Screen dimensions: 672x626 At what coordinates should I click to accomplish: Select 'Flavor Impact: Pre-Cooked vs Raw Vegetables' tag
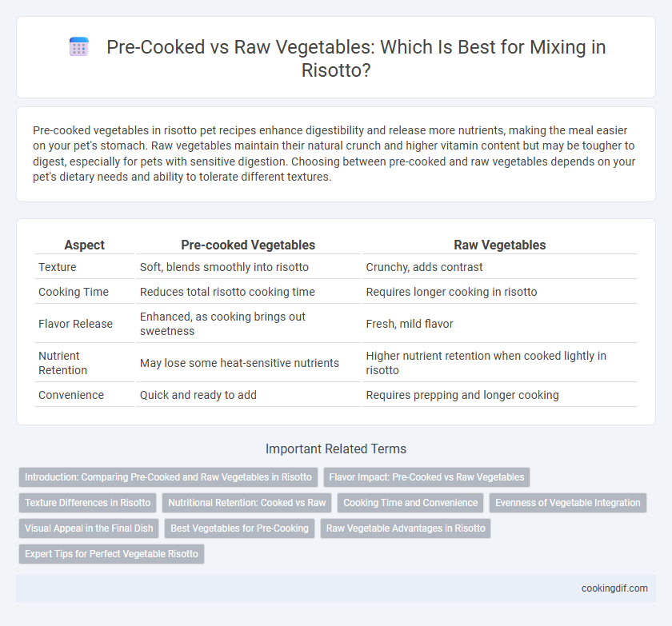tap(426, 477)
